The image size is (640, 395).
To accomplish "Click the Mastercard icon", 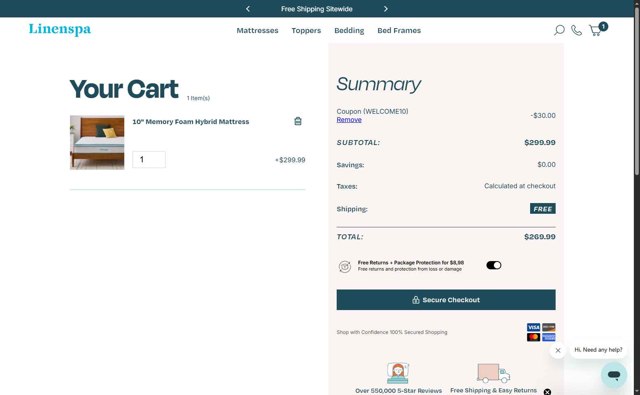I will click(x=533, y=337).
